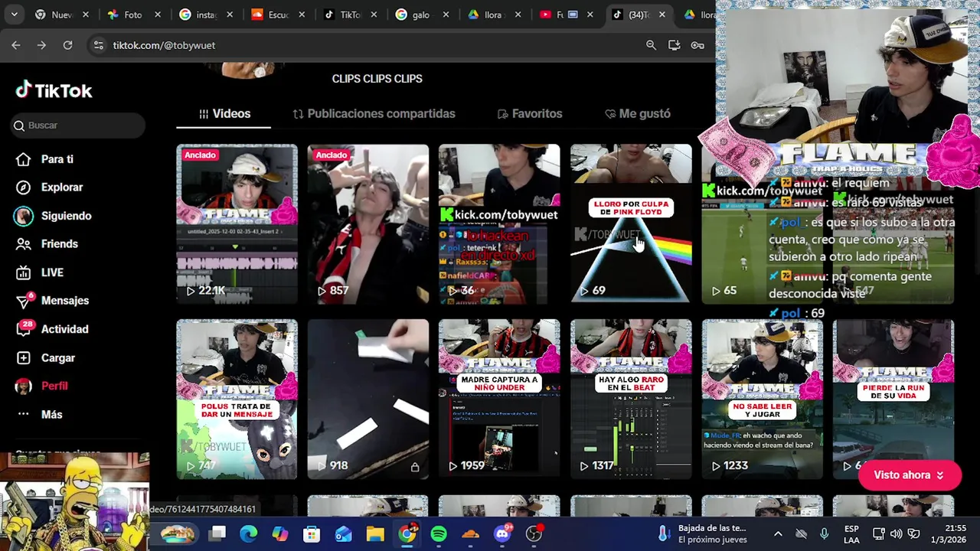Switch to the Videos tab
980x551 pixels.
[x=224, y=113]
